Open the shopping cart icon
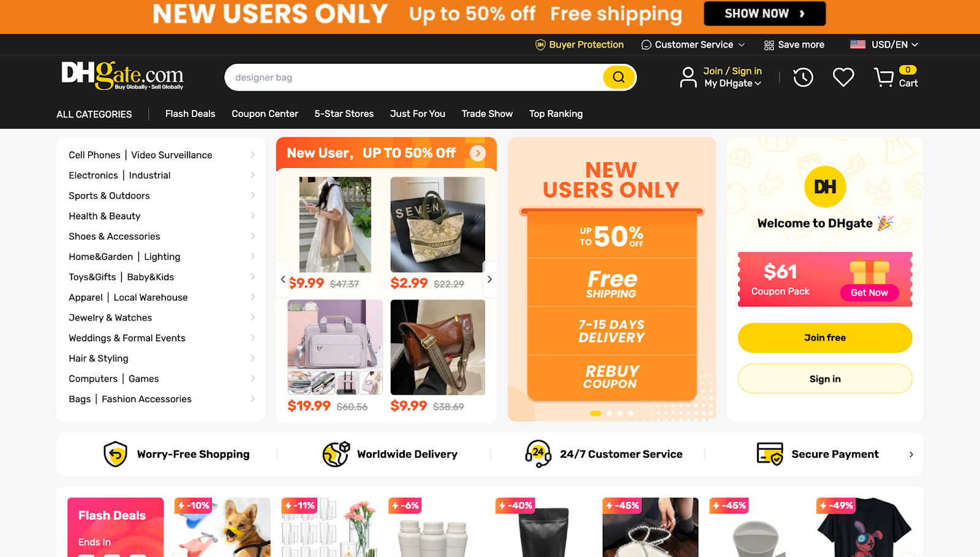 pos(884,77)
